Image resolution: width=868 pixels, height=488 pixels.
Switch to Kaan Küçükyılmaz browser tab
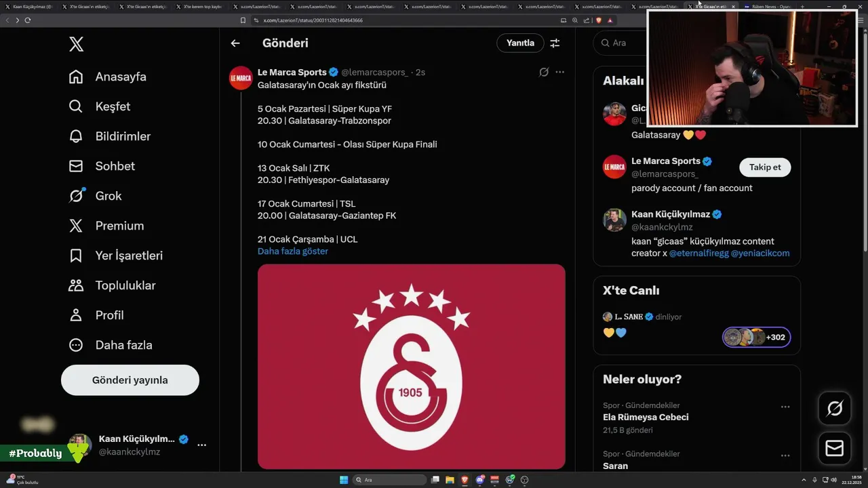(29, 6)
